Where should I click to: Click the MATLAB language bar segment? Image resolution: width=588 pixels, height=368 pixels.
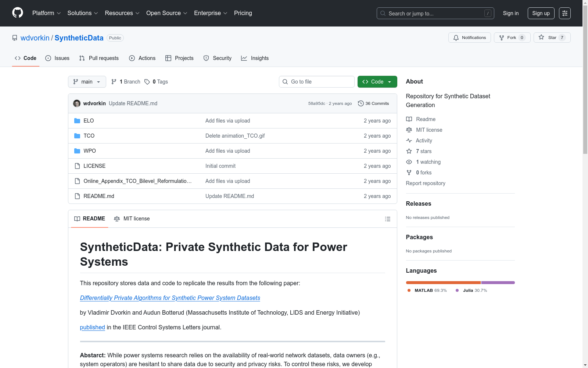coord(443,283)
